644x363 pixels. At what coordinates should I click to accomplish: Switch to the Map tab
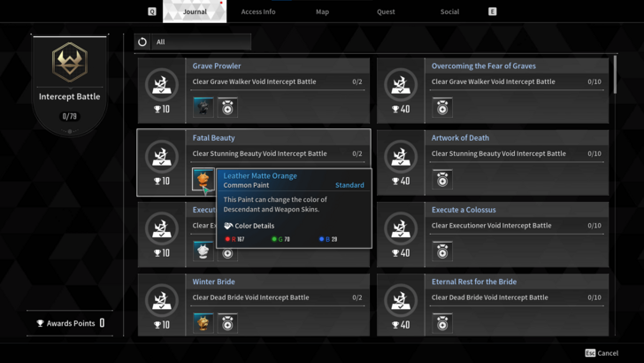click(322, 12)
